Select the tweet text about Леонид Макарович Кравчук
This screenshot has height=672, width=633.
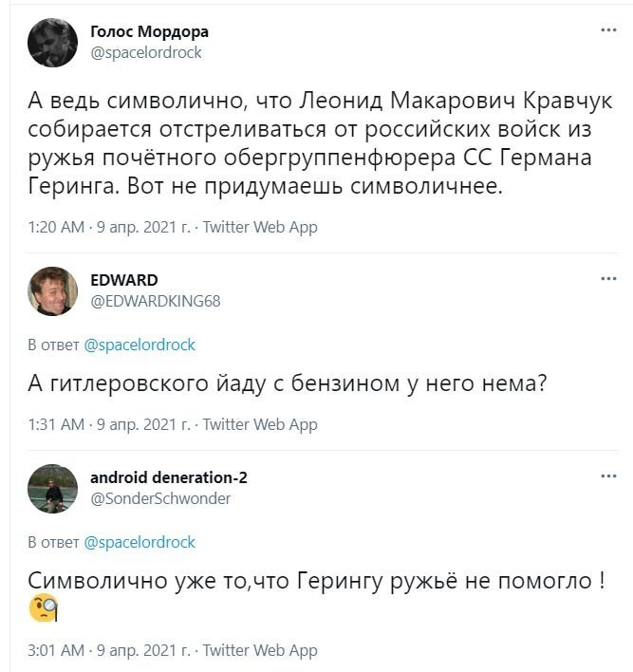pyautogui.click(x=320, y=143)
